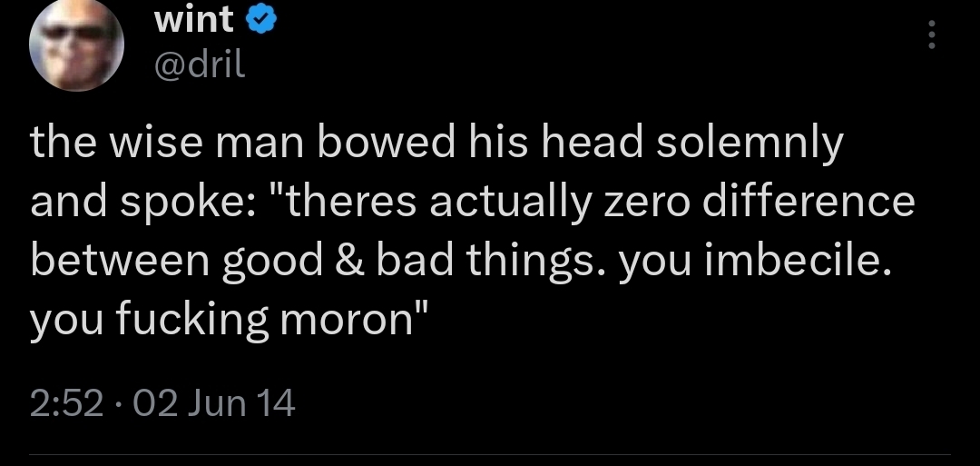Open the three-dot more options menu

(929, 35)
